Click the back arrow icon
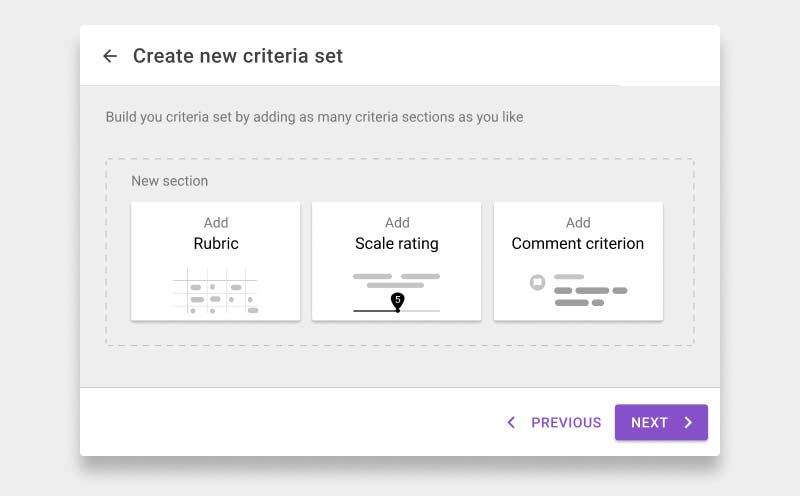 coord(110,56)
